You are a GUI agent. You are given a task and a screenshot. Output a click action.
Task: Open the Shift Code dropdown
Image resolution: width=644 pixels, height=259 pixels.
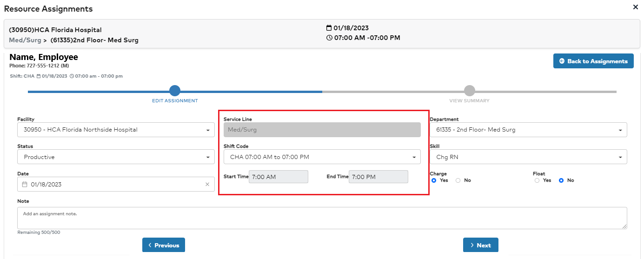tap(322, 157)
